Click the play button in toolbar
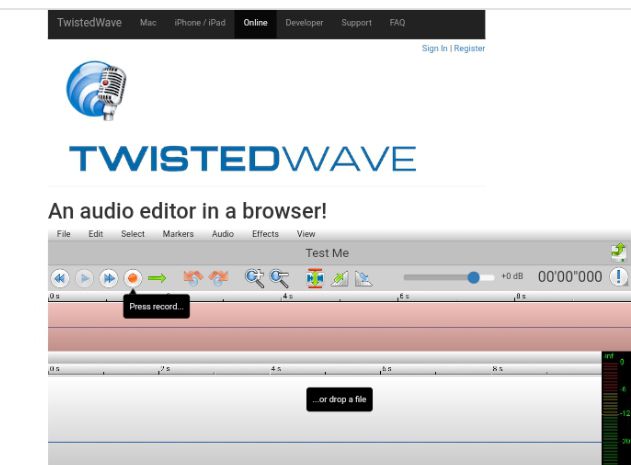This screenshot has width=631, height=465. (85, 278)
